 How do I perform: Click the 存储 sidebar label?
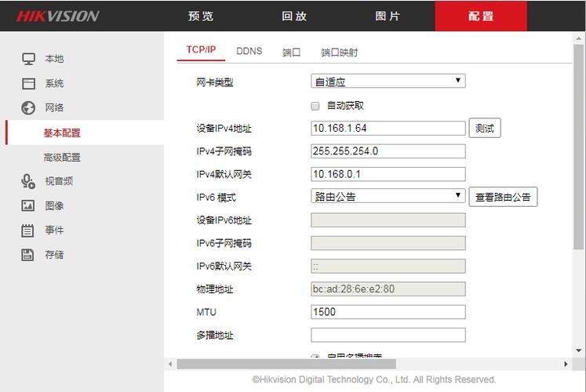tap(54, 255)
